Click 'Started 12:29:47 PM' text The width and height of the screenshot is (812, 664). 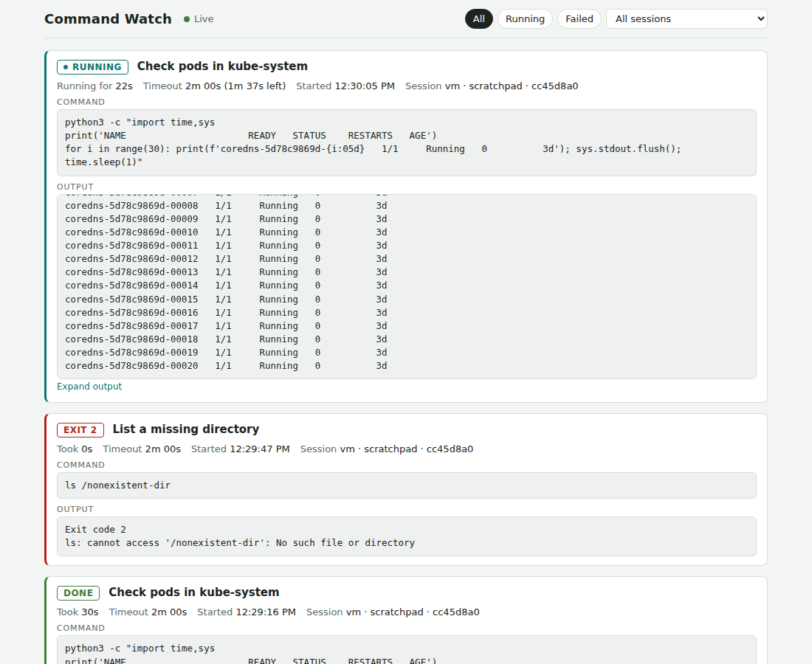click(x=241, y=449)
